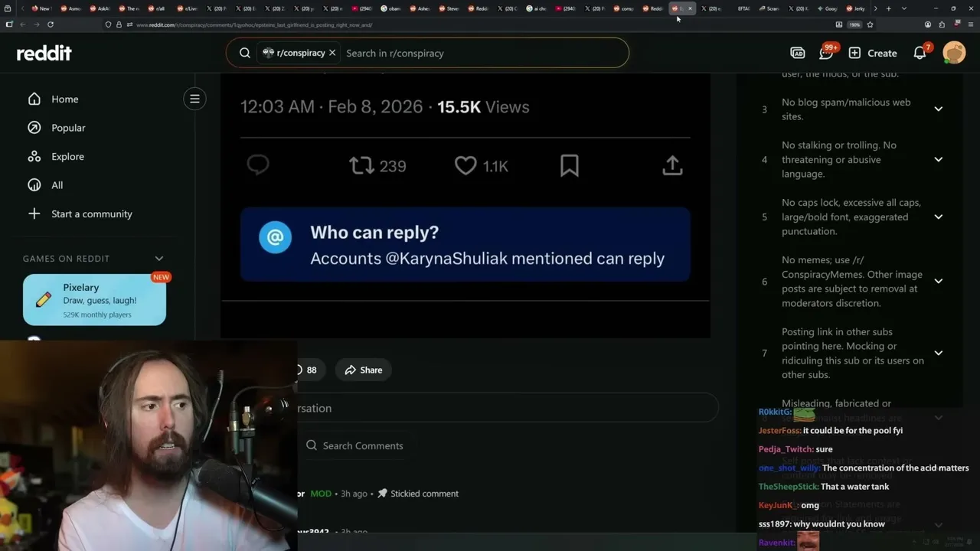980x551 pixels.
Task: Click the tweet share upload icon
Action: point(672,165)
